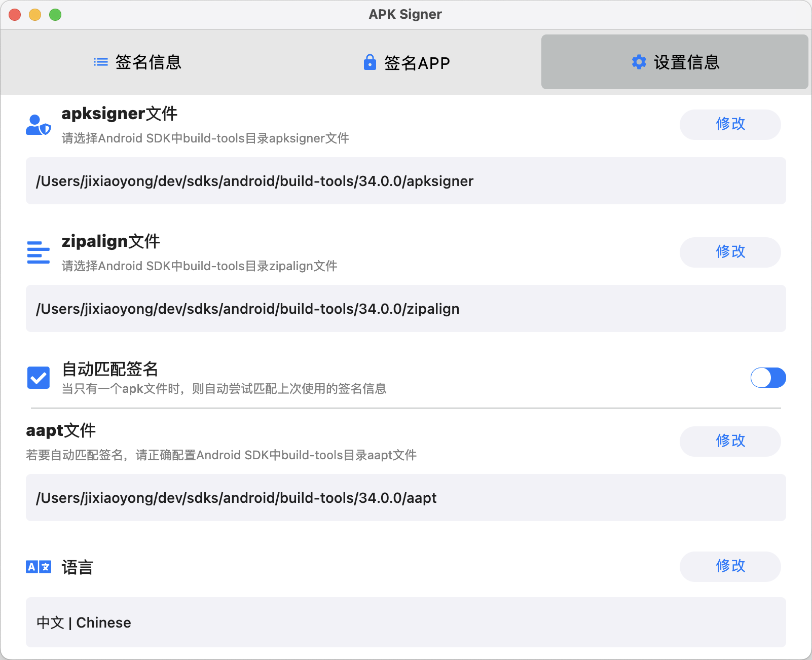812x660 pixels.
Task: Click the zipalign文件 heading
Action: (111, 241)
